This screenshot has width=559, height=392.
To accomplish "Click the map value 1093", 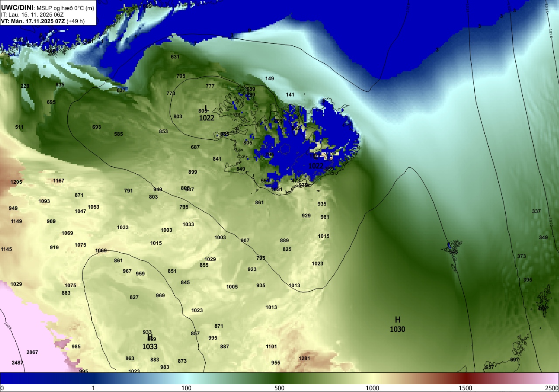I will 44,201.
